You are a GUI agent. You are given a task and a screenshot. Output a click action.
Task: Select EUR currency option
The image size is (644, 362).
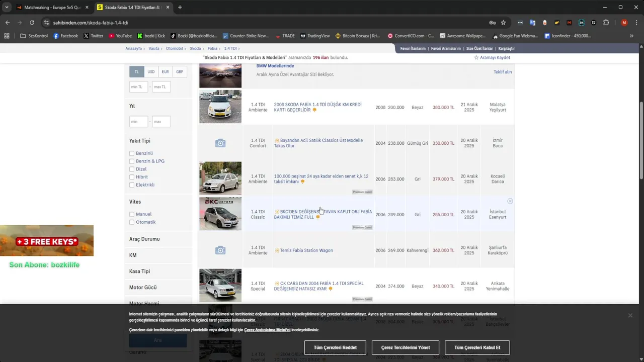tap(165, 72)
